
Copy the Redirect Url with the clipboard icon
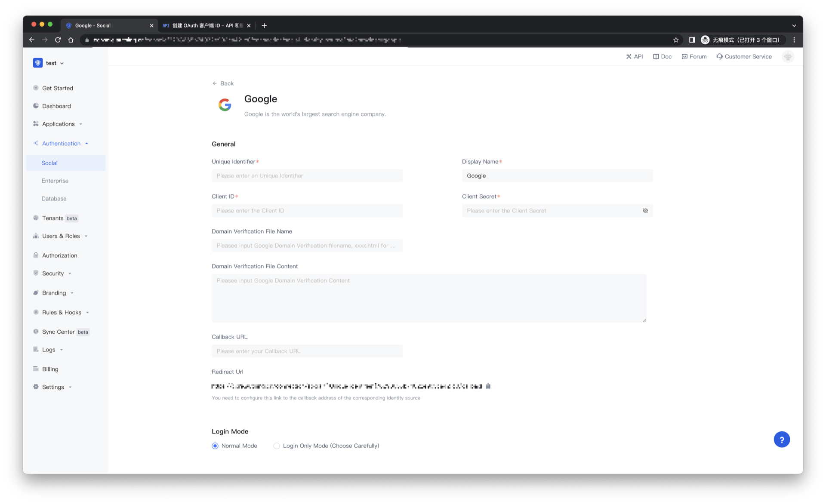pyautogui.click(x=488, y=386)
